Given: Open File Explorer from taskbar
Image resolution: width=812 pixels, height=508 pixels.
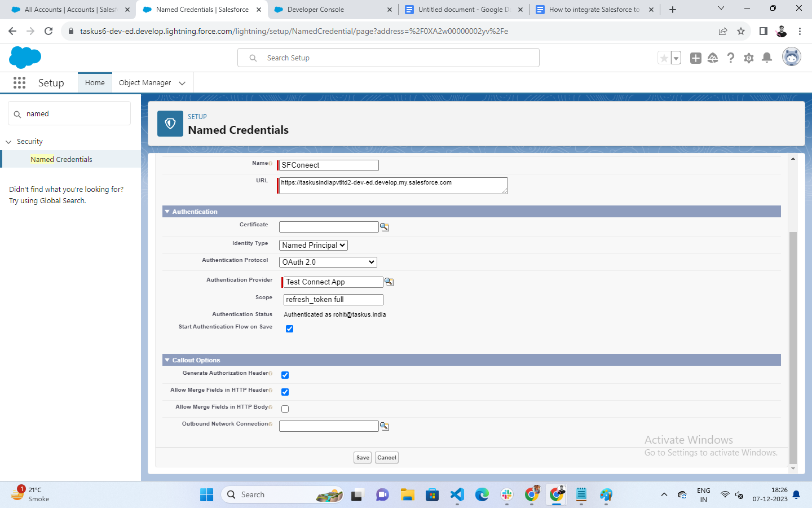Looking at the screenshot, I should coord(408,495).
